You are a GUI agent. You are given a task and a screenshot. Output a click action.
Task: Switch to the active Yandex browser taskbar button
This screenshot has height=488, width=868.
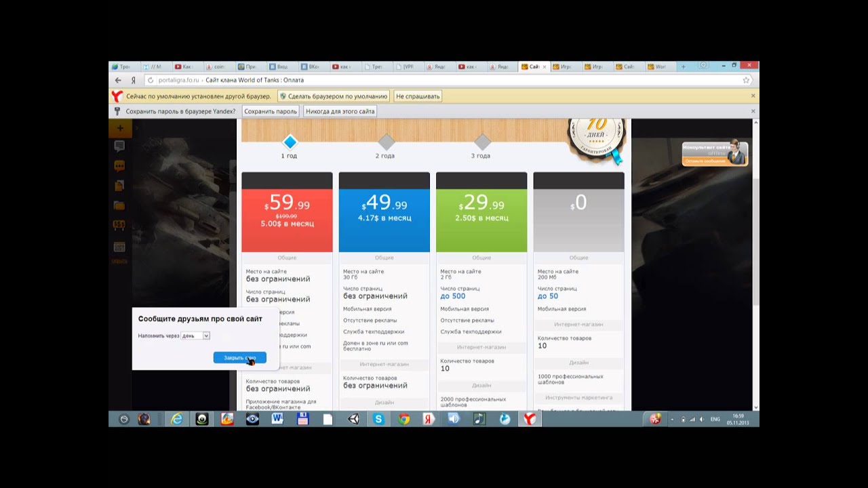[530, 419]
